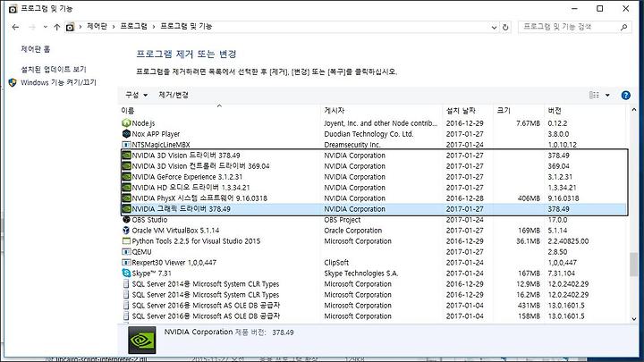This screenshot has width=644, height=362.
Task: Click Python Tools for Visual Studio icon
Action: (126, 241)
